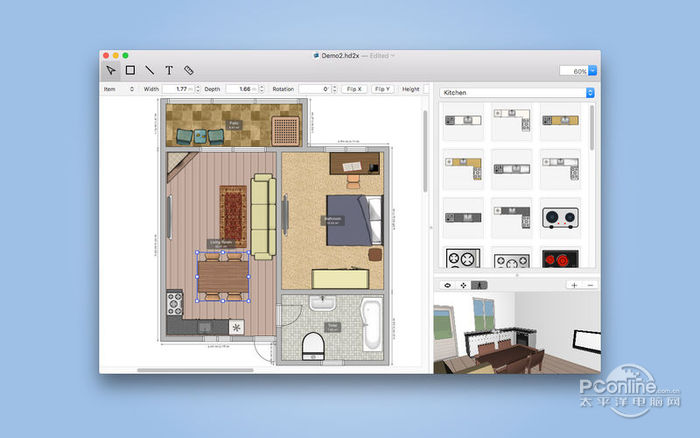This screenshot has height=438, width=700.
Task: Pick the dark grey L-shaped counter thumbnail
Action: point(512,217)
